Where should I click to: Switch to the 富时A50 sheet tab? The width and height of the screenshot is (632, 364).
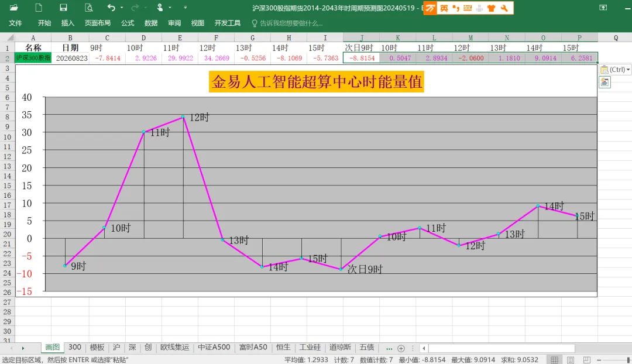[x=253, y=347]
